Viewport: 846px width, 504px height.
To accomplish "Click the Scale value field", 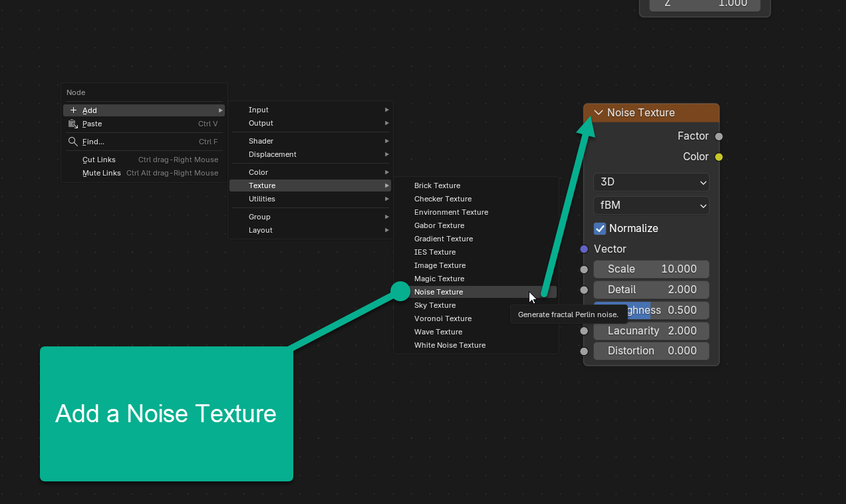I will coord(651,269).
